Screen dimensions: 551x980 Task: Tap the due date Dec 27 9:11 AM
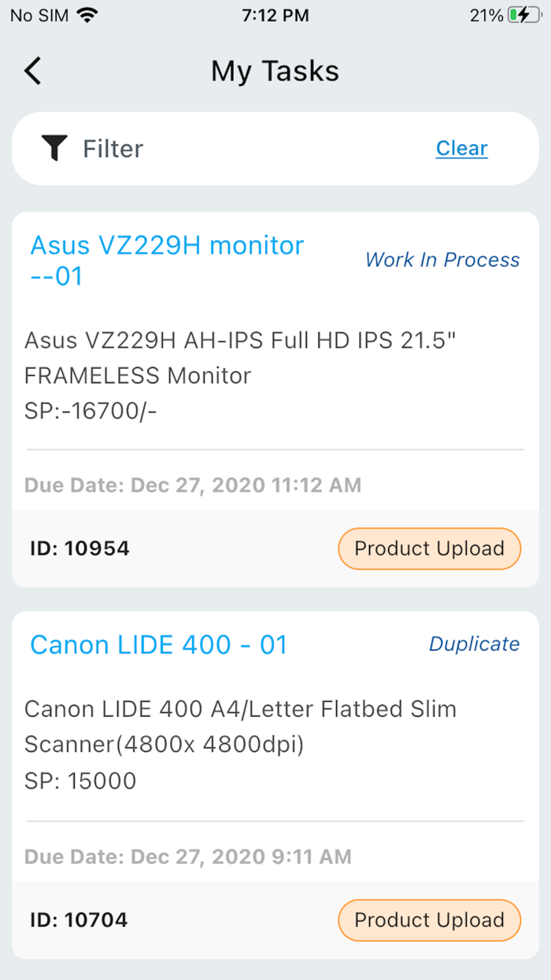pos(188,856)
